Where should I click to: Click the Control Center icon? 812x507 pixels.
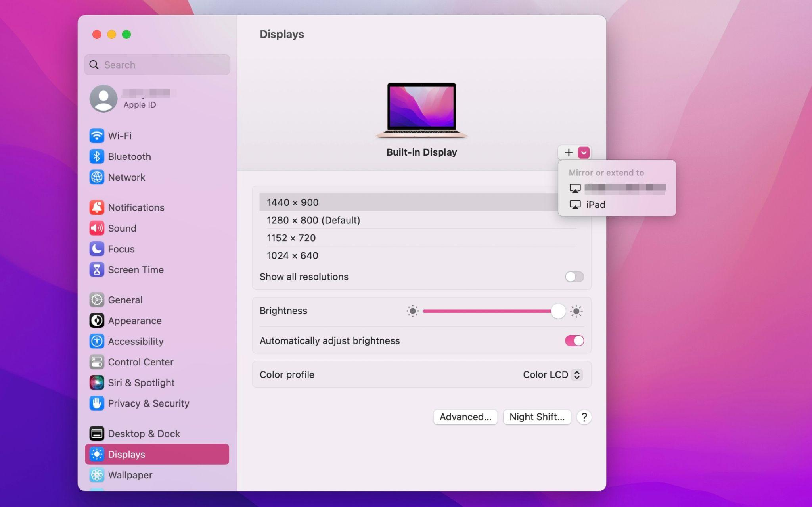[97, 362]
